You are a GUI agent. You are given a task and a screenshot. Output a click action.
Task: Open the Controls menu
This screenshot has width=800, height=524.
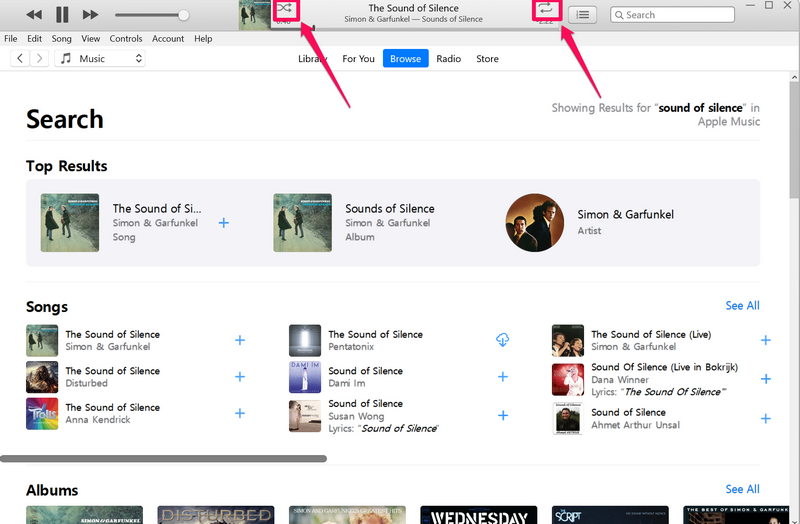[x=126, y=39]
